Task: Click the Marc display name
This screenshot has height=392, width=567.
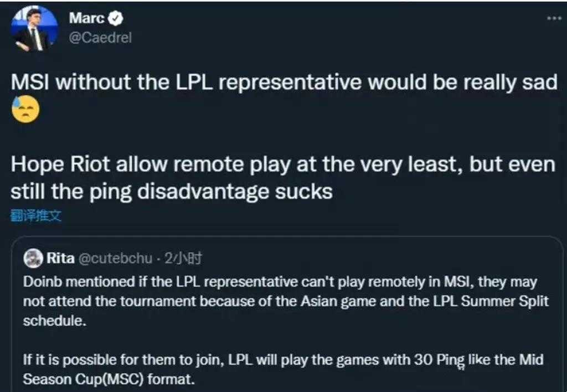Action: point(86,18)
